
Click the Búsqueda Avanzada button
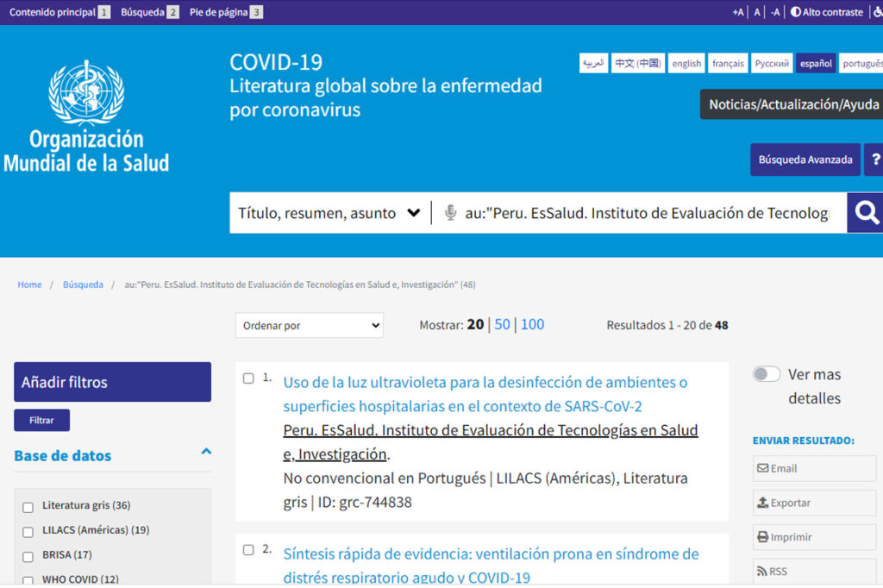tap(805, 160)
